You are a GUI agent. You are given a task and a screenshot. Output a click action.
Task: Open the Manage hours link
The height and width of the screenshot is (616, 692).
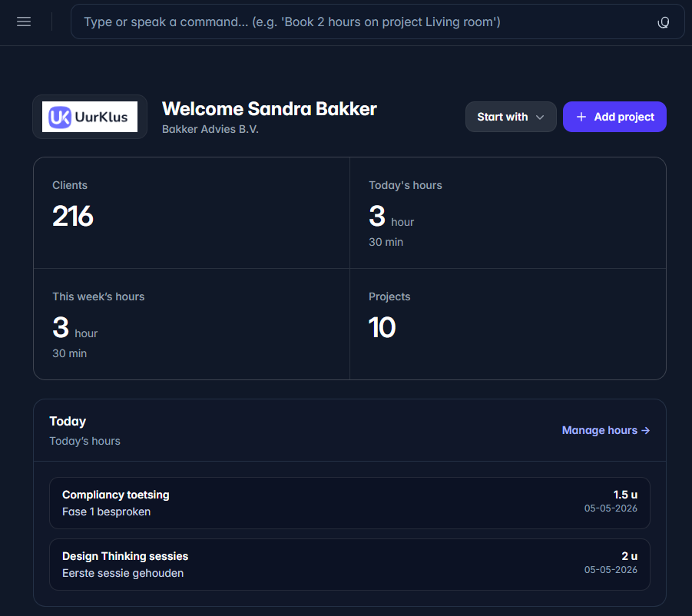[605, 430]
